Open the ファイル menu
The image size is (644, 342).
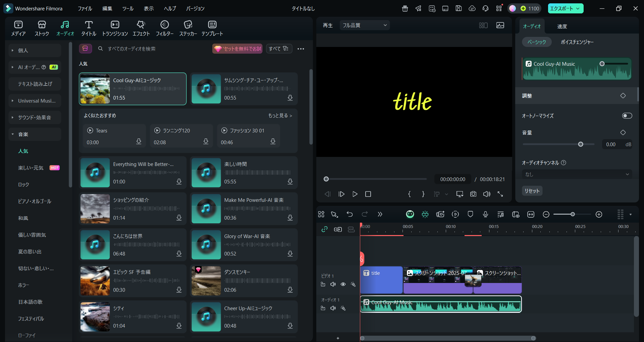tap(85, 8)
